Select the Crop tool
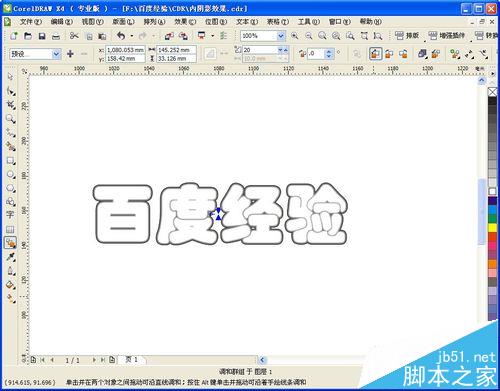 point(10,105)
